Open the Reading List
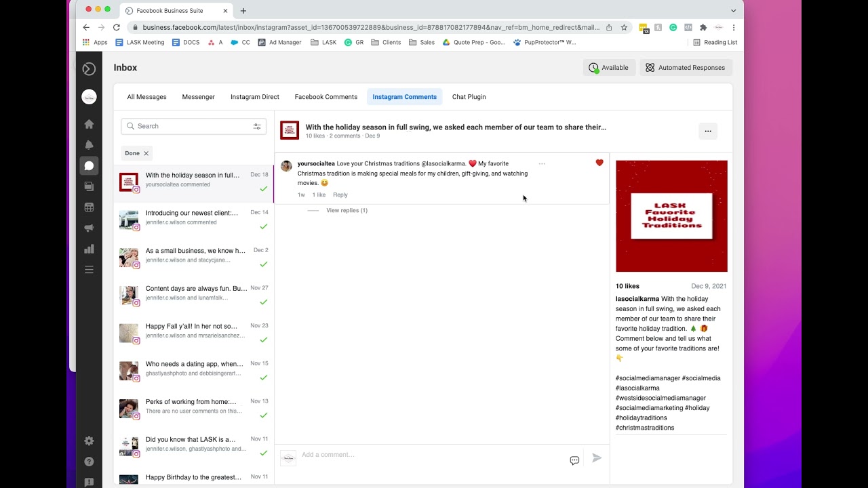The height and width of the screenshot is (488, 868). coord(715,42)
